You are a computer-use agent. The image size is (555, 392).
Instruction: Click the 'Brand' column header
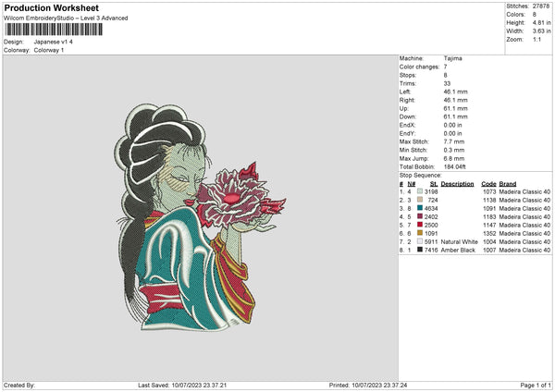508,184
